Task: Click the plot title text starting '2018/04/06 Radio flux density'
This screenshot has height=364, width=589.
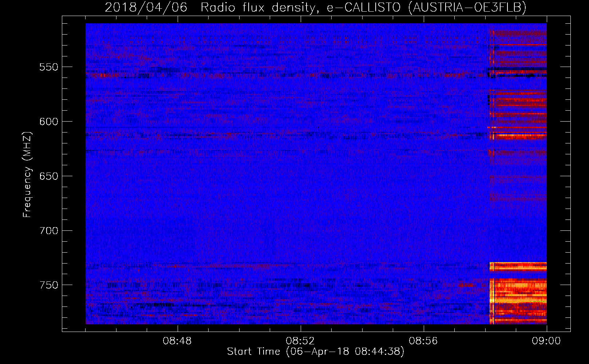Action: coord(316,7)
